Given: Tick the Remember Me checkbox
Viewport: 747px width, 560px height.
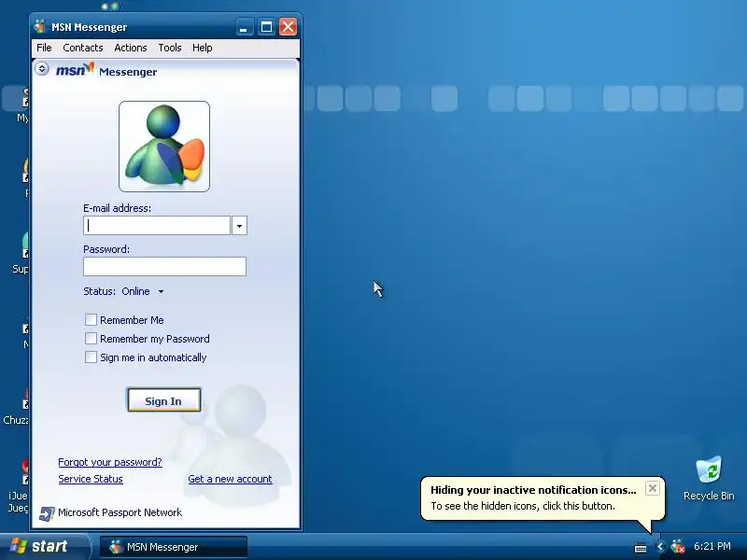Looking at the screenshot, I should point(91,319).
